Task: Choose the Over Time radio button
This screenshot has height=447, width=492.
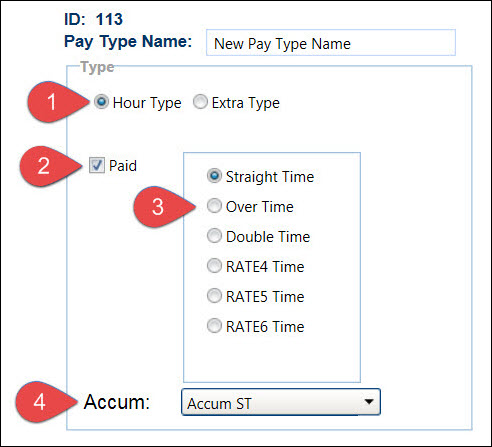Action: click(214, 206)
